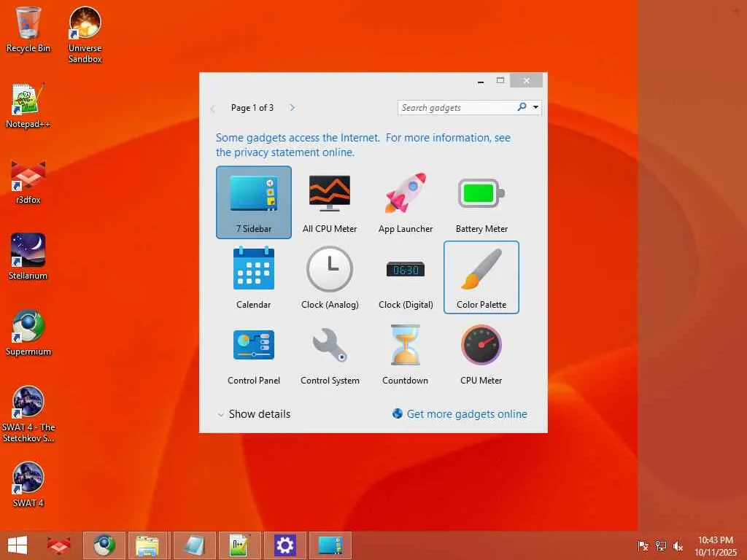Switch to Notepad++ in the taskbar
747x560 pixels.
point(239,545)
